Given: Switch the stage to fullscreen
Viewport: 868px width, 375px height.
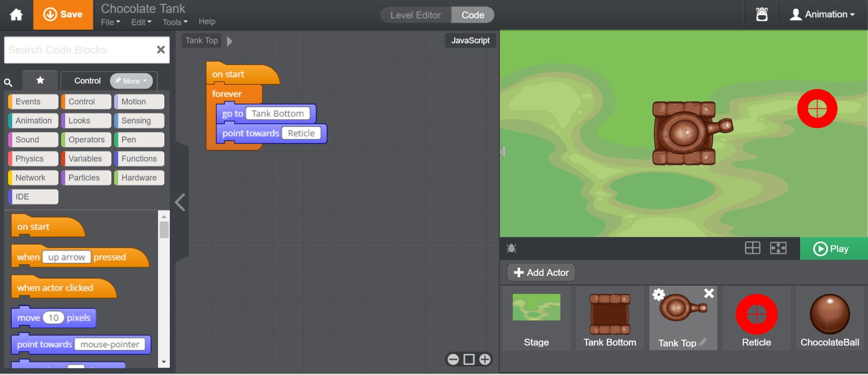Looking at the screenshot, I should pos(778,248).
